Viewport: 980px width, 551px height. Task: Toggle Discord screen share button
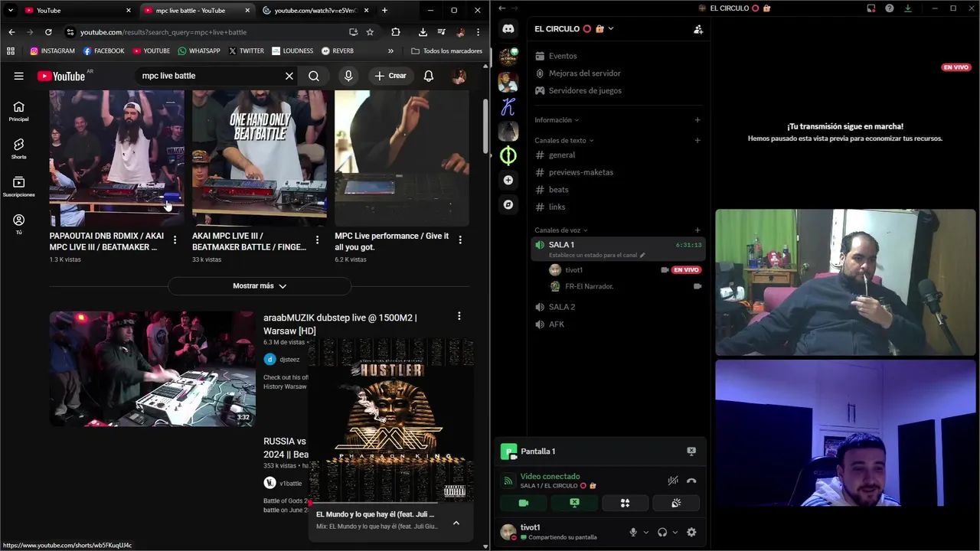pos(574,503)
